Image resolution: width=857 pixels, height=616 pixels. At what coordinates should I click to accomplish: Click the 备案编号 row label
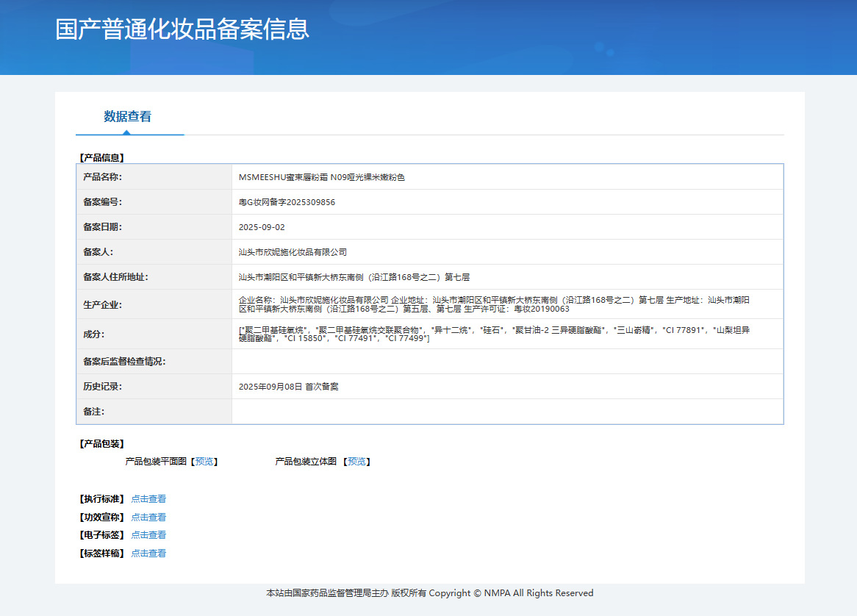pos(102,202)
